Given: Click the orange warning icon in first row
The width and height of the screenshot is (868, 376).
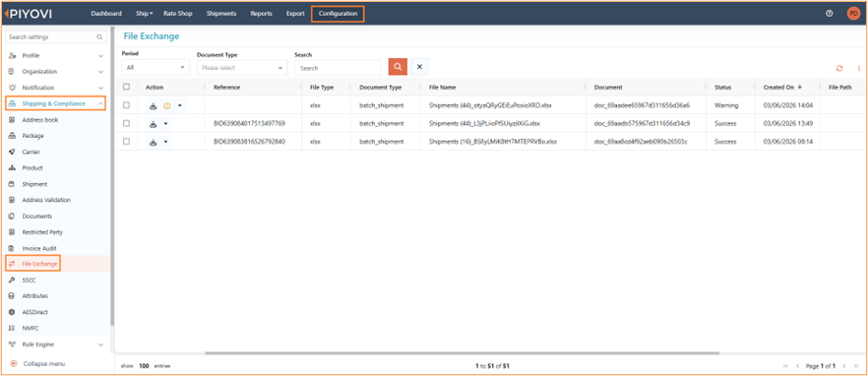Looking at the screenshot, I should 166,105.
